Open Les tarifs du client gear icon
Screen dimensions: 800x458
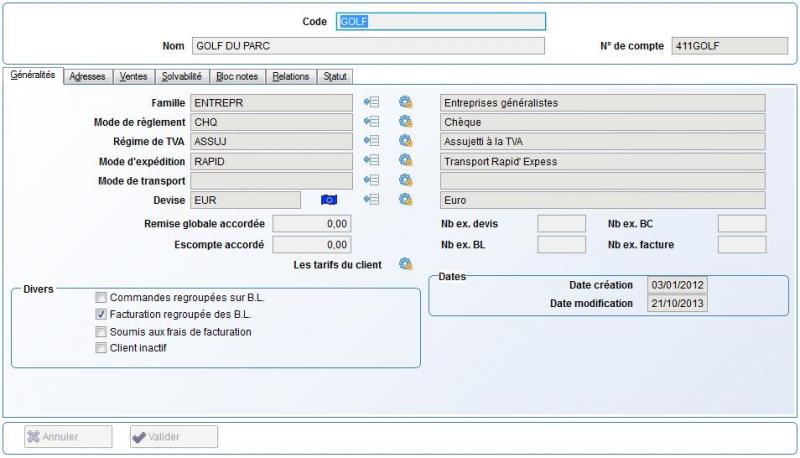coord(405,264)
